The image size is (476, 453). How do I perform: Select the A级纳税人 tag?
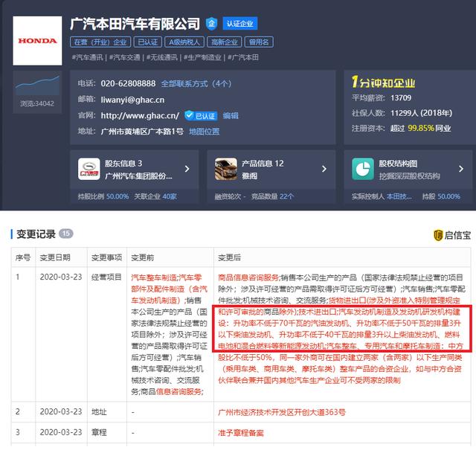click(184, 42)
